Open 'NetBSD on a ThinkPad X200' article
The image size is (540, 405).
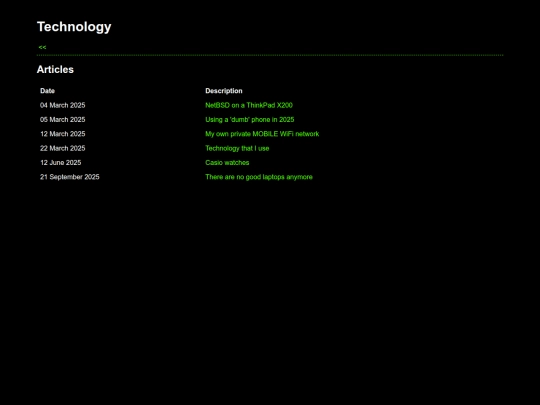coord(249,105)
